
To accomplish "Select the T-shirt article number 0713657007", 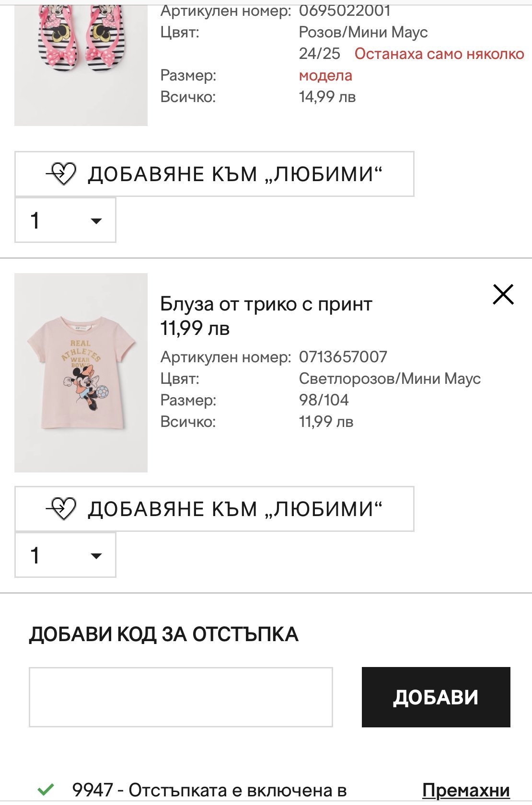I will click(x=343, y=357).
